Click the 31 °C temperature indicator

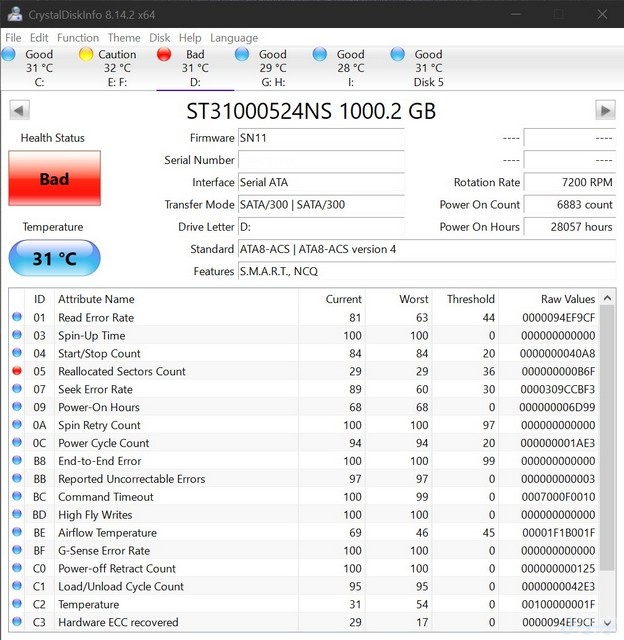54,258
